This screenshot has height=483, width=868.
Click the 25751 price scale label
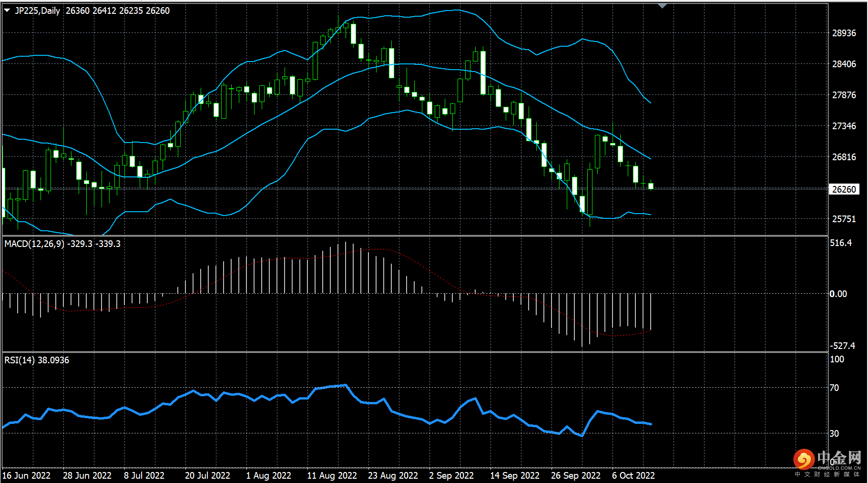[844, 219]
